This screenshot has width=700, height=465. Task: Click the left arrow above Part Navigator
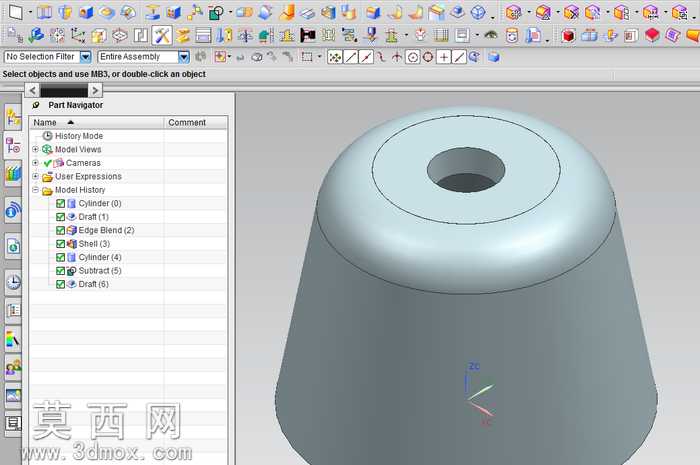(32, 91)
